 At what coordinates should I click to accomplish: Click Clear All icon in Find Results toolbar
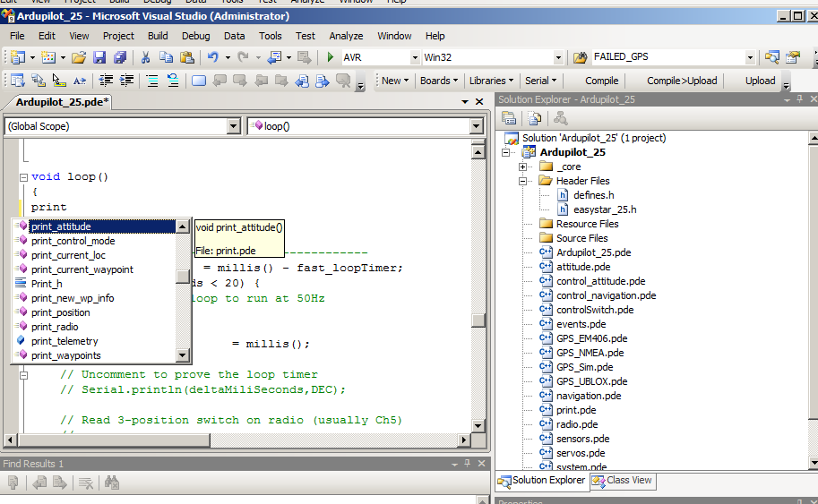click(x=85, y=483)
